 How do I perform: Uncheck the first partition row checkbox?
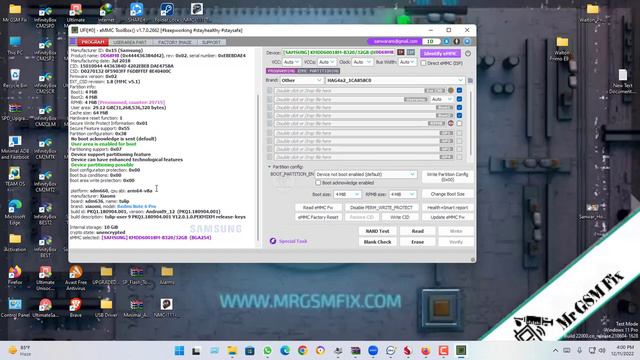point(460,90)
